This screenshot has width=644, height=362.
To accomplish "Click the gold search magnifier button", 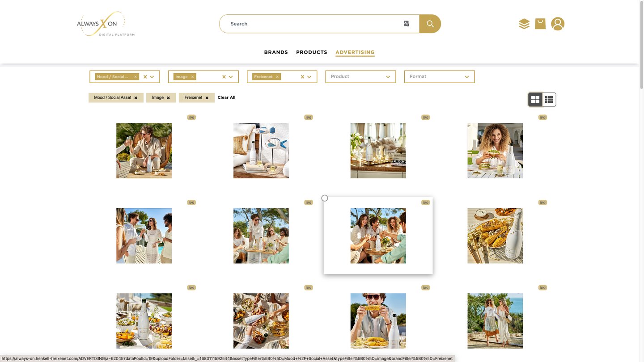I will point(430,24).
